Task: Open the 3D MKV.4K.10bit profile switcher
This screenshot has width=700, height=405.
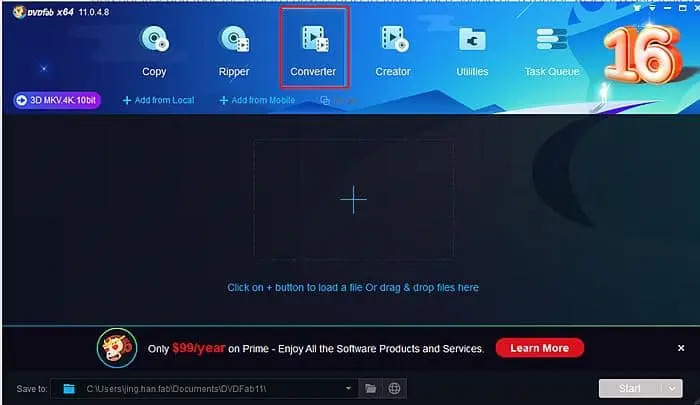Action: pos(57,100)
